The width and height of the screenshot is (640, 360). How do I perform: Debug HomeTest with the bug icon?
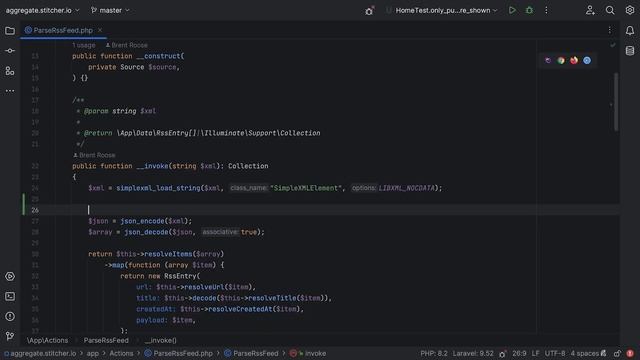(529, 10)
